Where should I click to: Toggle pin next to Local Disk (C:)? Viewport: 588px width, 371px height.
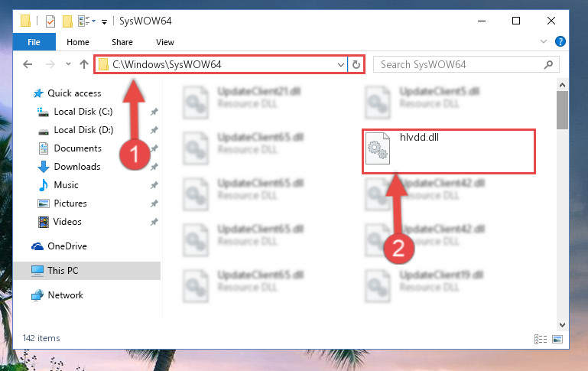[x=154, y=112]
